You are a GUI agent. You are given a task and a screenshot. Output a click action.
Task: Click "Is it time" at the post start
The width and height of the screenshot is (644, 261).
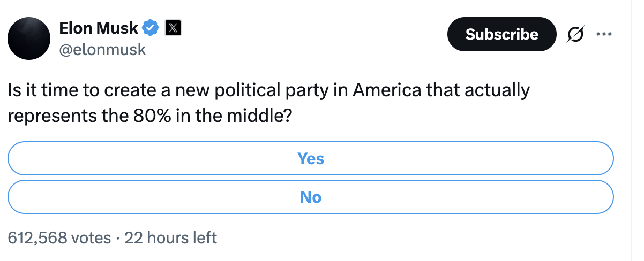[41, 90]
